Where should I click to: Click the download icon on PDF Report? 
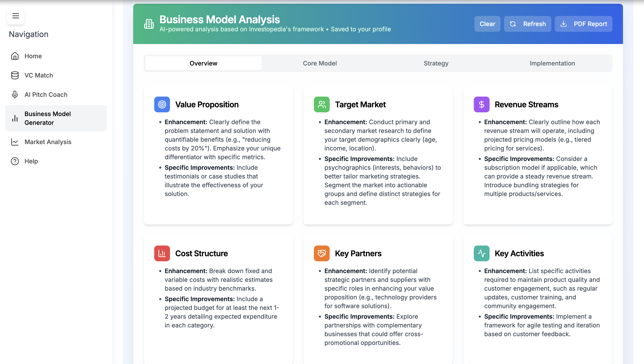click(x=563, y=24)
